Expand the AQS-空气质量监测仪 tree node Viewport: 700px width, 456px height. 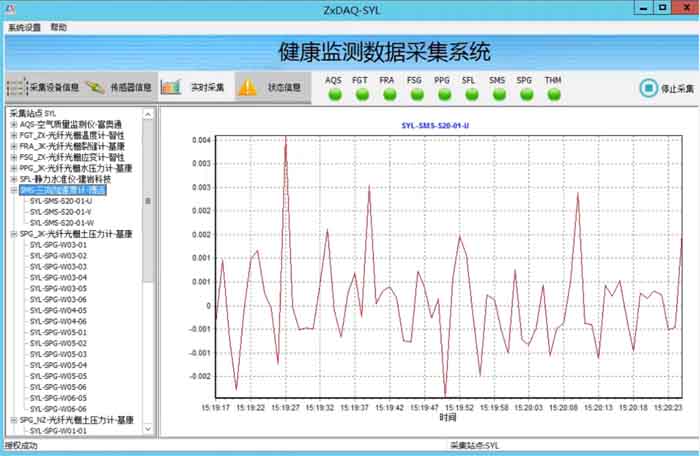click(13, 124)
